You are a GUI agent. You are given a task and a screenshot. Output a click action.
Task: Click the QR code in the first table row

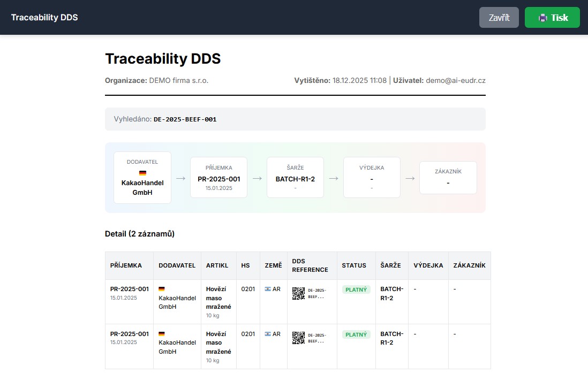point(298,293)
